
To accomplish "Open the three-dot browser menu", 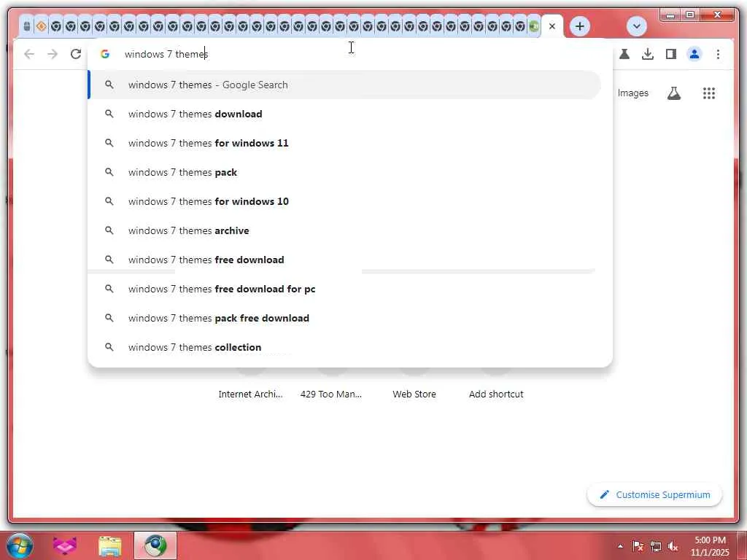I will coord(718,54).
